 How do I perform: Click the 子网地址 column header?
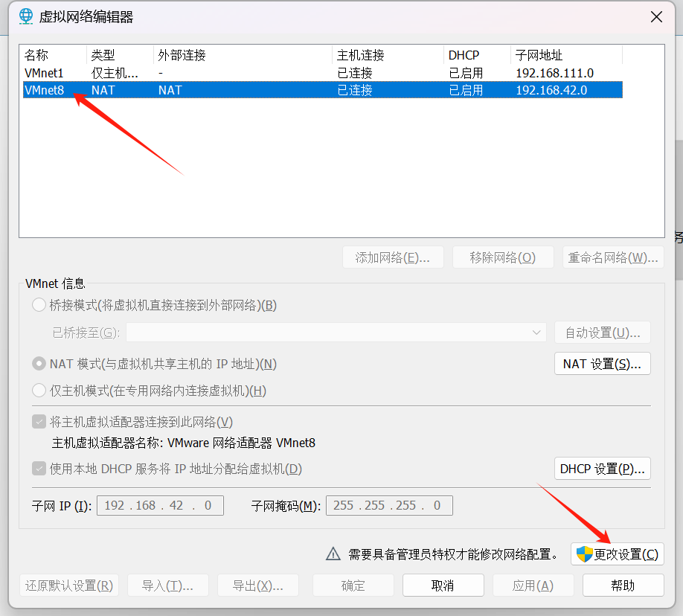tap(566, 55)
